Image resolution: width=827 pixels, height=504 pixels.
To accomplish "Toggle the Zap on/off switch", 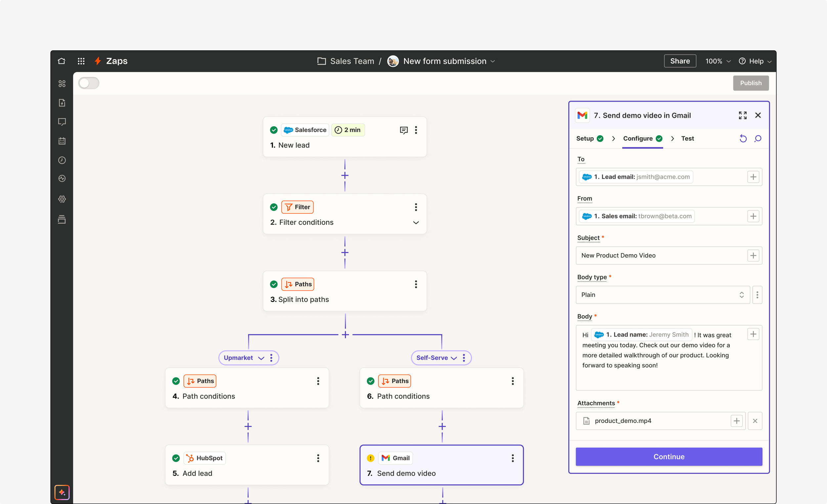I will coord(89,83).
